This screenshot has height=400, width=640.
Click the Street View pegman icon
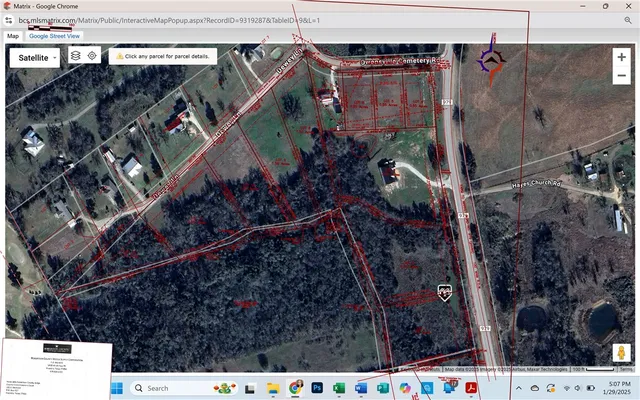(621, 353)
